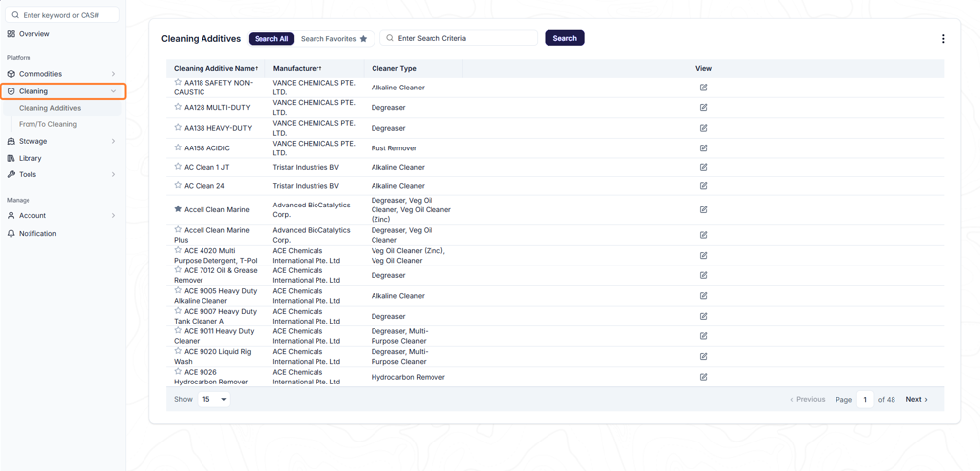Click the Tools wrench icon
The width and height of the screenshot is (980, 471).
pyautogui.click(x=11, y=174)
